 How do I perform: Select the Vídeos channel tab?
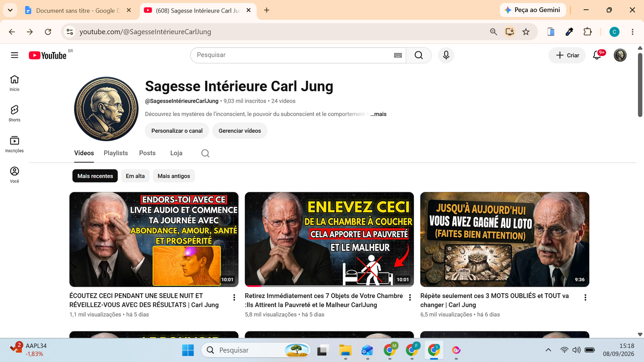[x=84, y=153]
